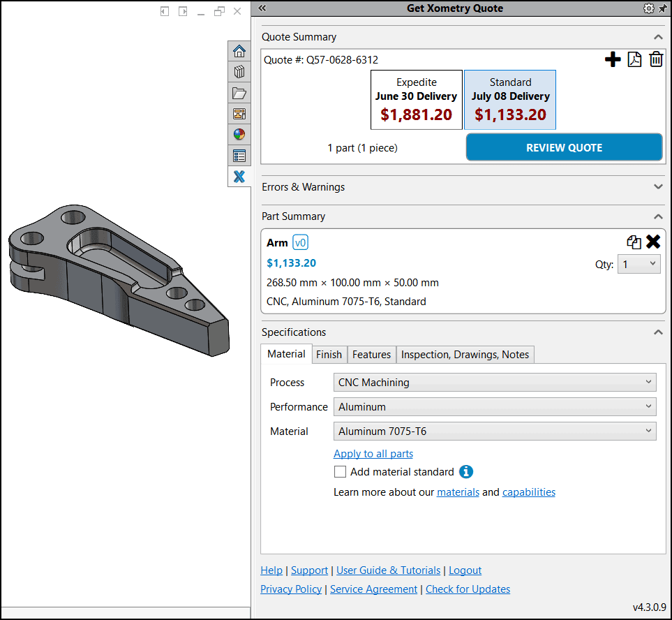Open the SolidWorks Resources home tab
The image size is (672, 620).
pos(239,51)
